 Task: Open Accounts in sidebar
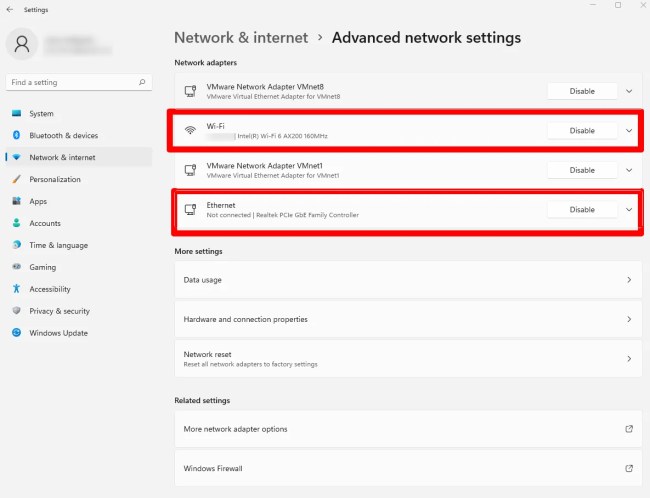click(x=79, y=223)
